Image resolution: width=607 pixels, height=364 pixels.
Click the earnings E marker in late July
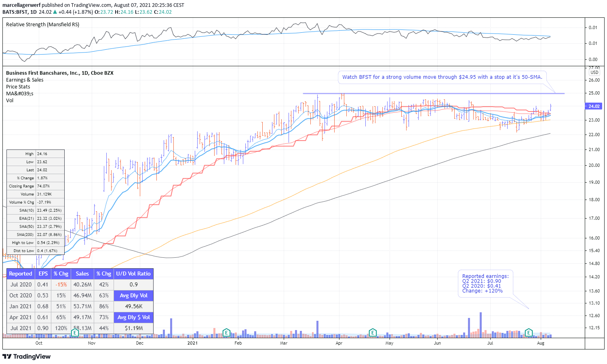coord(529,333)
